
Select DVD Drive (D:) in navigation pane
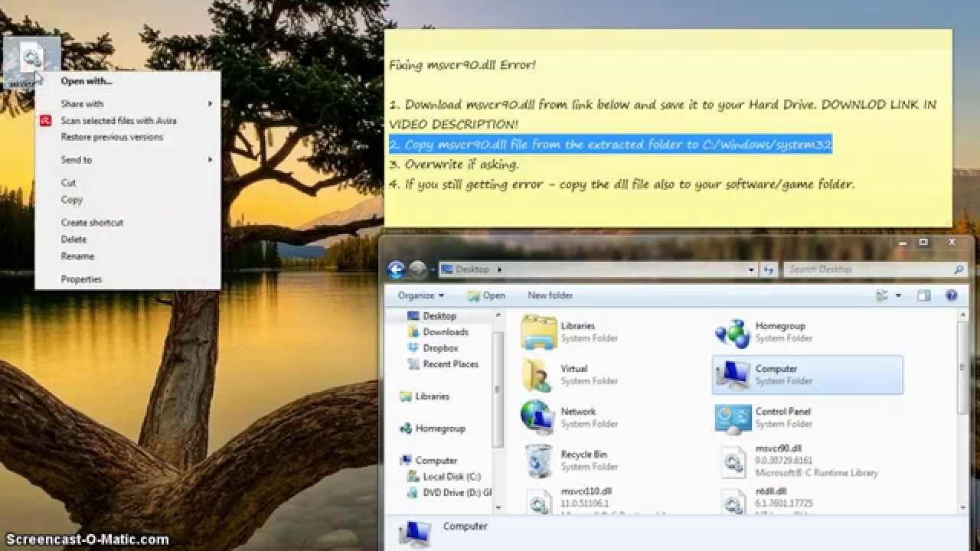tap(457, 493)
